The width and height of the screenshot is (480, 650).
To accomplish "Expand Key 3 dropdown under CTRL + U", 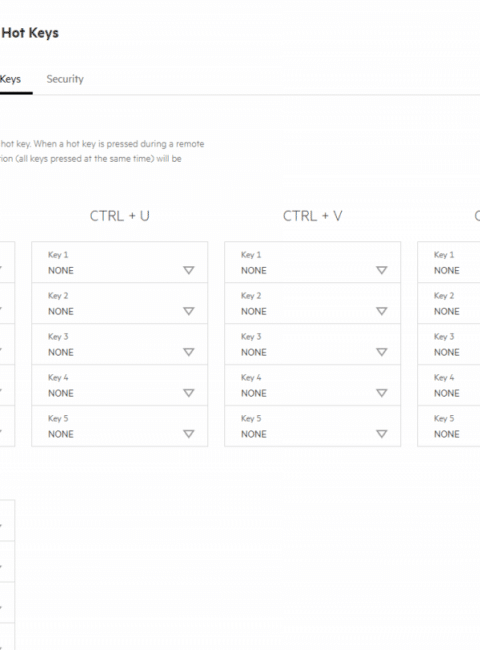I will coord(120,344).
